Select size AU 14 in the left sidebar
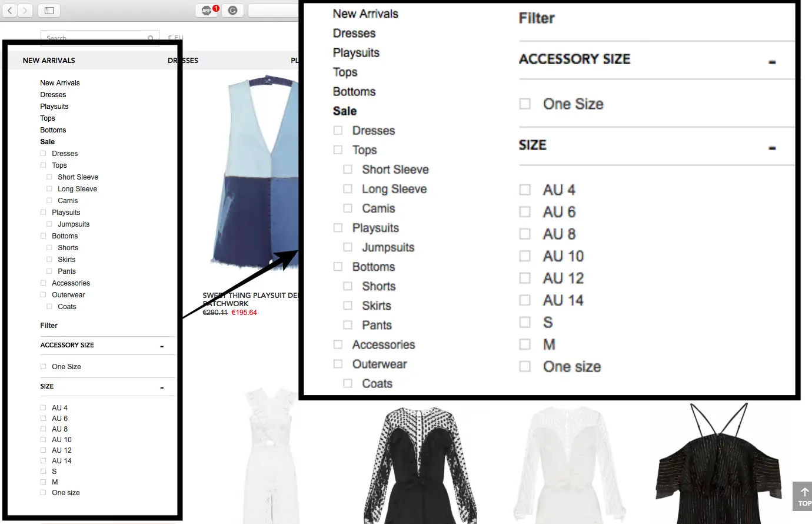This screenshot has height=524, width=812. tap(43, 461)
